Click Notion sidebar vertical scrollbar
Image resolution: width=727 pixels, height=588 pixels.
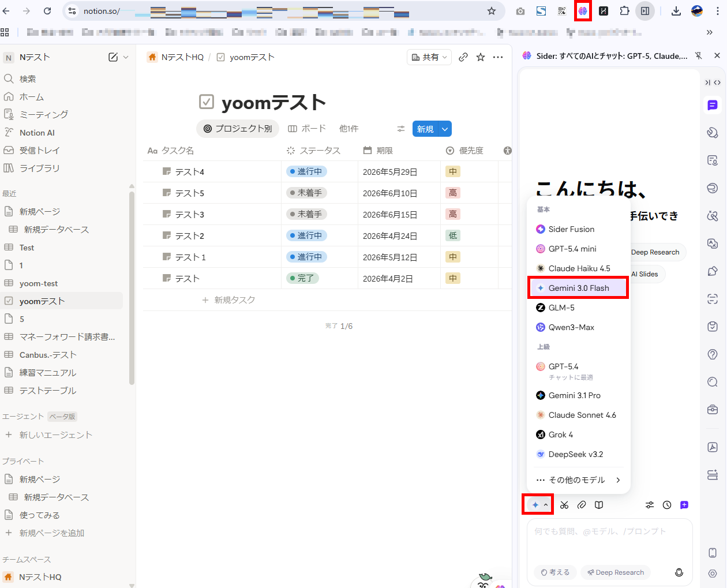pyautogui.click(x=132, y=289)
